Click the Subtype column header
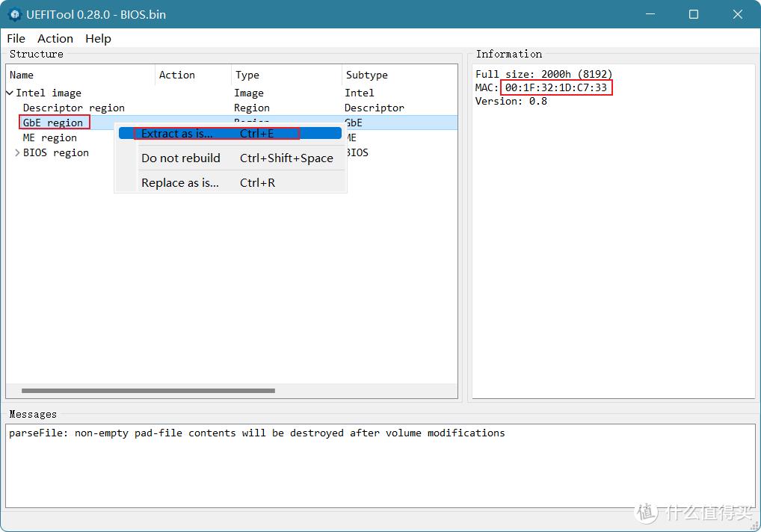 coord(366,75)
